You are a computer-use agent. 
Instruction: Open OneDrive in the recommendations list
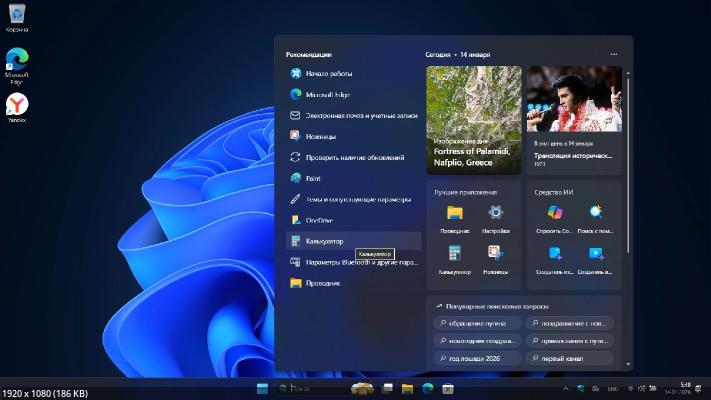tap(319, 220)
